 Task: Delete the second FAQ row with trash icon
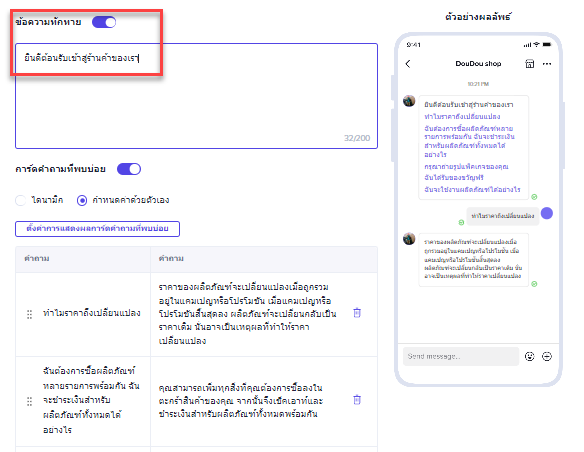(357, 400)
